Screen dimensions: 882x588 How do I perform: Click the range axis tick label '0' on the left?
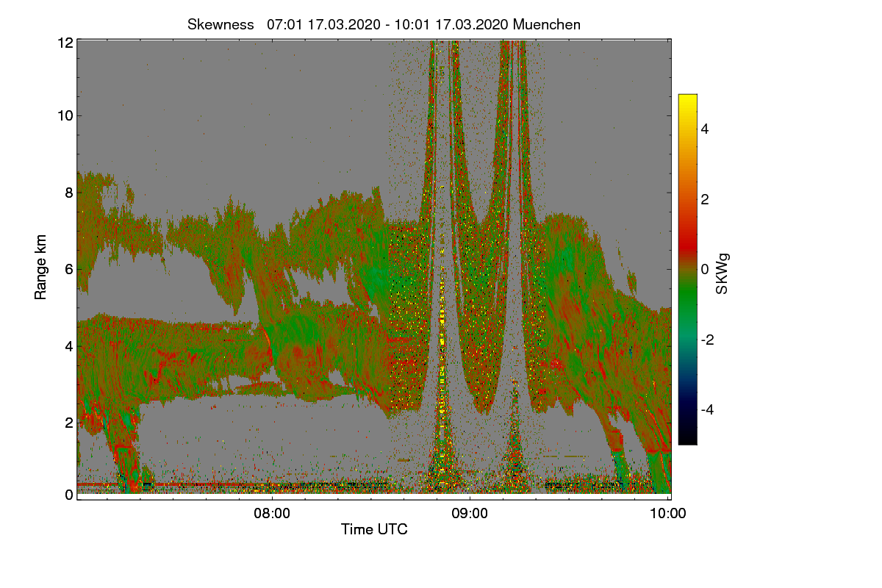tap(68, 495)
